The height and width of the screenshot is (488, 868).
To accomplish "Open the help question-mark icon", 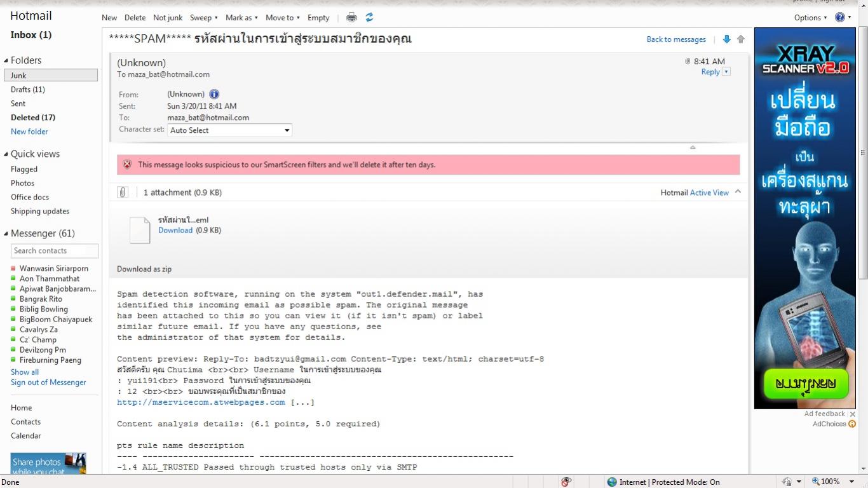I will pos(840,18).
